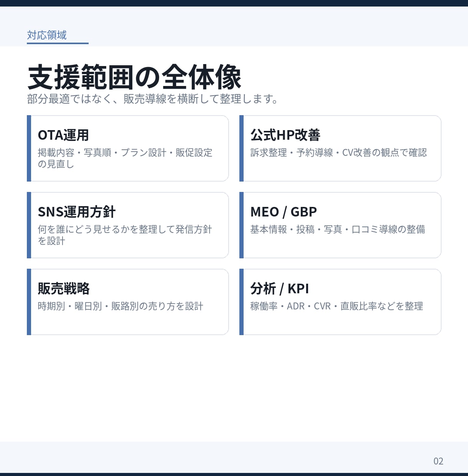Click the text 何を誰にどう見せるかを整理して発信方針を設計
468x476 pixels.
pos(125,235)
